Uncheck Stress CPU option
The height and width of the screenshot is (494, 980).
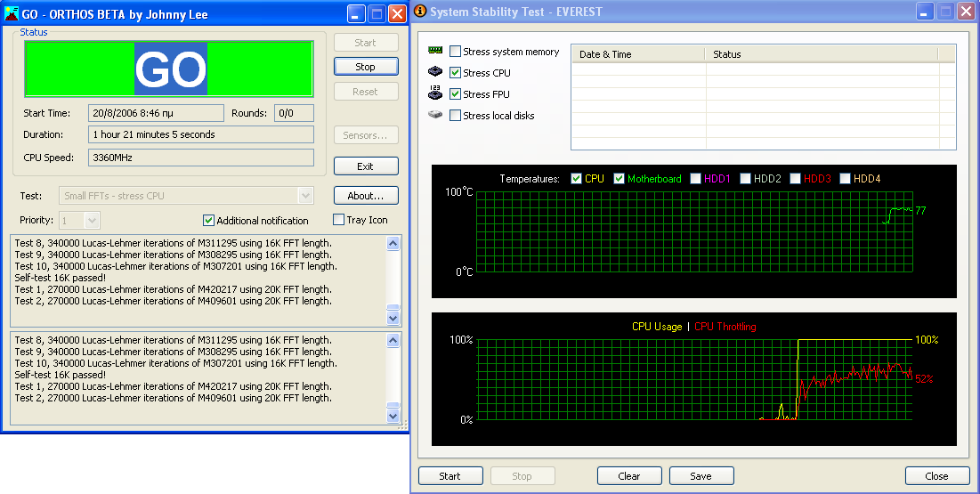[455, 72]
